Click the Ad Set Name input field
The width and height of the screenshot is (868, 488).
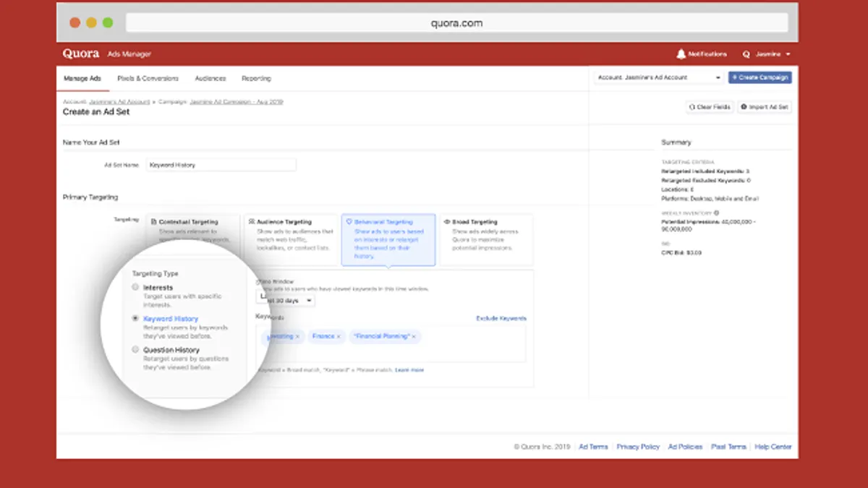221,165
